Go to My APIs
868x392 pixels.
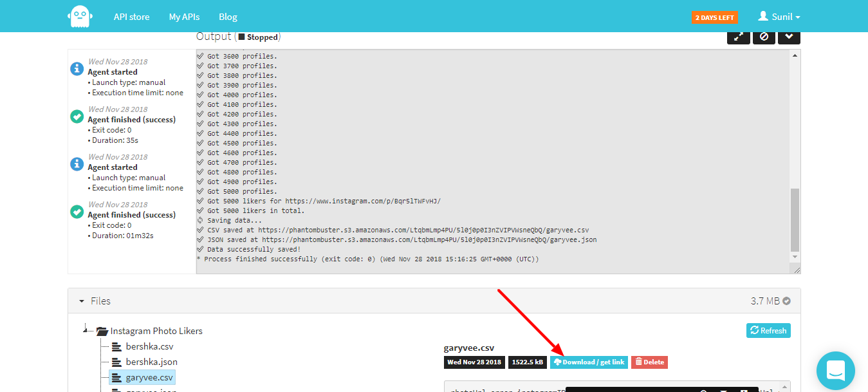[x=184, y=17]
